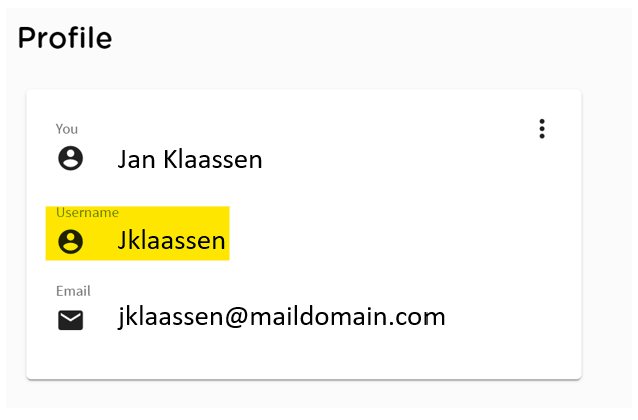Select the Jklaassen username value

(x=171, y=241)
